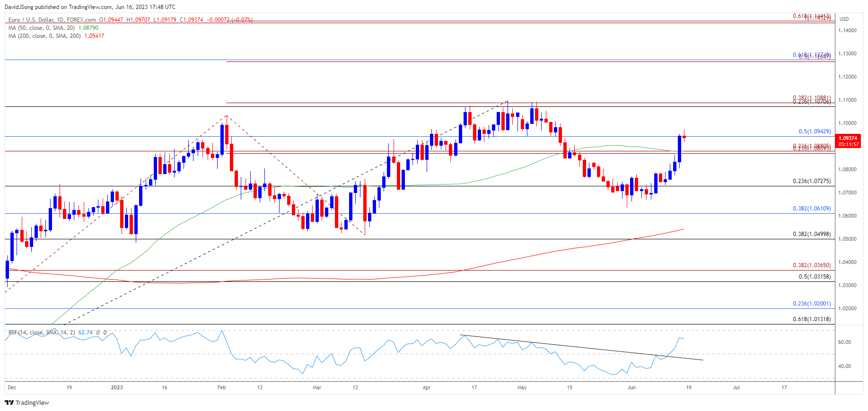Select the RSI (14, close, SMA, 14, 2) legend
This screenshot has width=868, height=411.
(x=42, y=332)
